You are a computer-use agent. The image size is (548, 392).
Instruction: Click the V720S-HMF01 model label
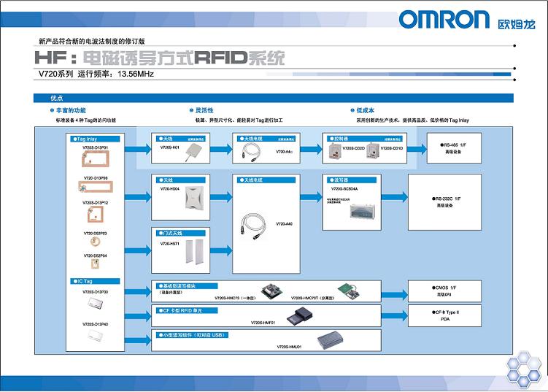pos(263,323)
